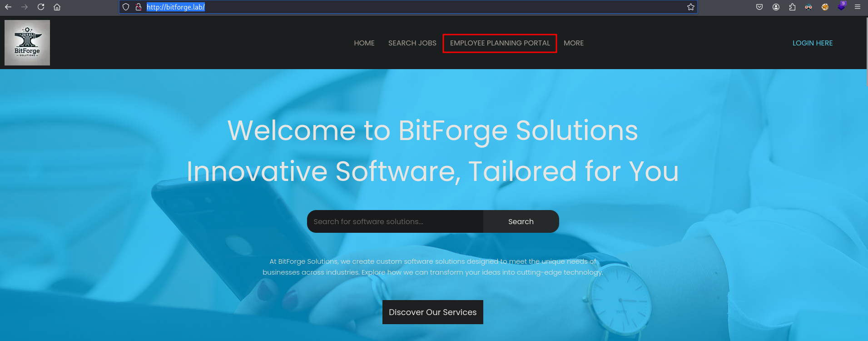This screenshot has height=341, width=868.
Task: Open the FoxyProxy extension icon
Action: (825, 7)
